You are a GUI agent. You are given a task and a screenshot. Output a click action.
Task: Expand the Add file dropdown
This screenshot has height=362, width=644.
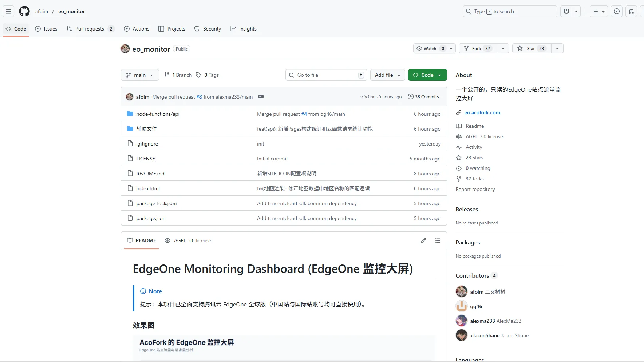(x=387, y=75)
